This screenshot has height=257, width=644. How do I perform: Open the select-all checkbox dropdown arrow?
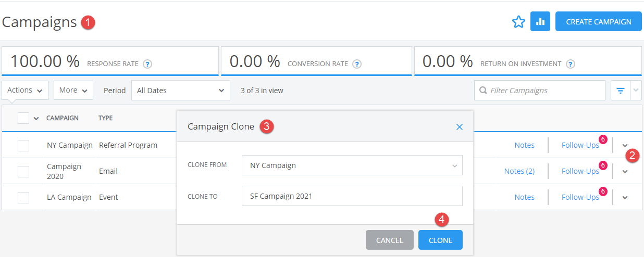[x=36, y=118]
